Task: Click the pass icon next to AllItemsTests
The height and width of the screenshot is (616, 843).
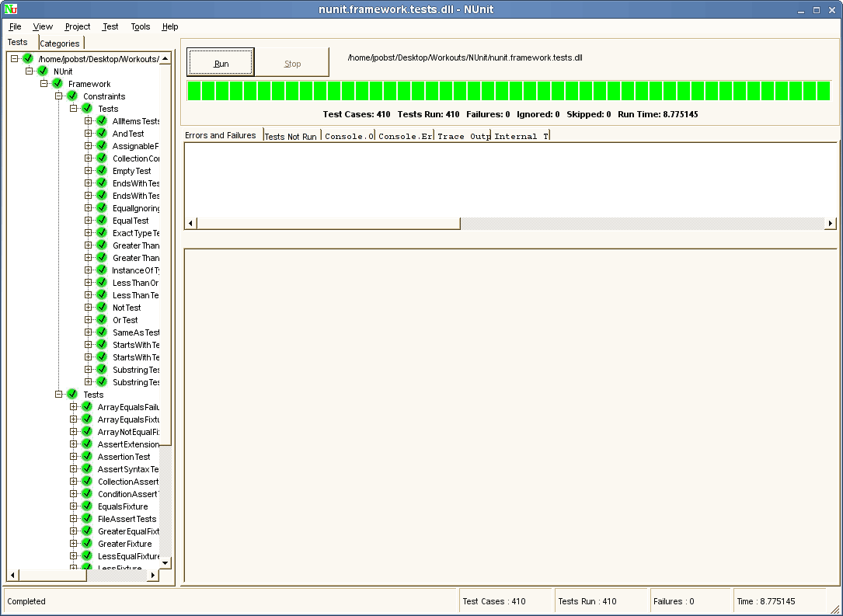Action: coord(102,120)
